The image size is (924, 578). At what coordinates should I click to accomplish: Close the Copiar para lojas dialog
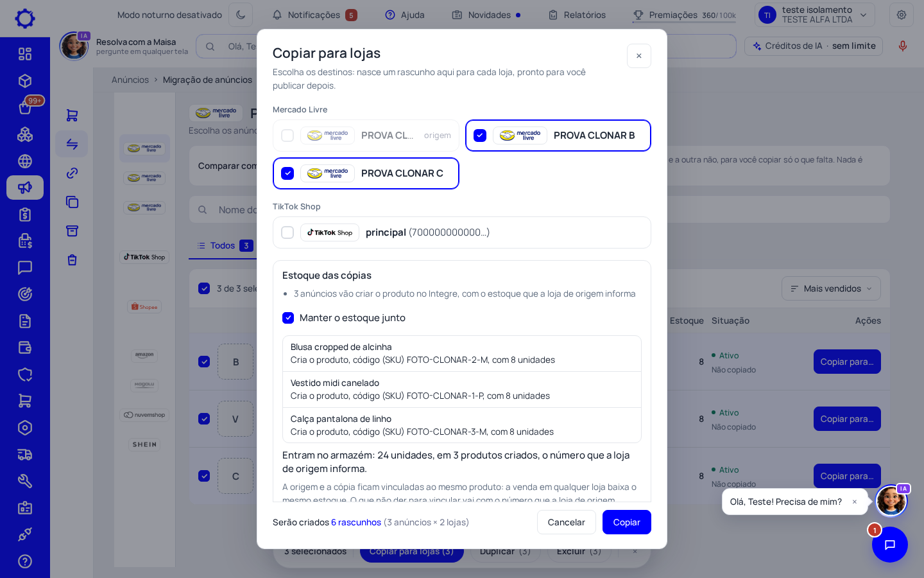[639, 56]
